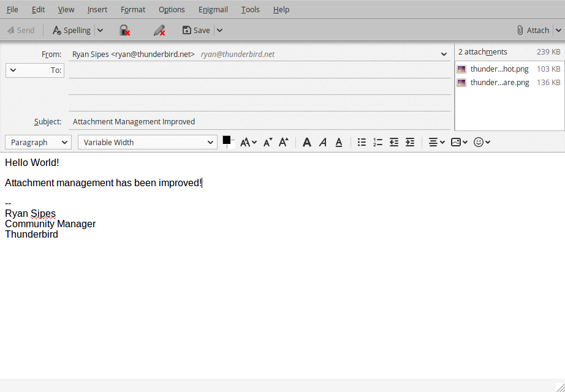Screen dimensions: 565x392
Task: Indent the text with the increase indent icon
Action: point(410,142)
